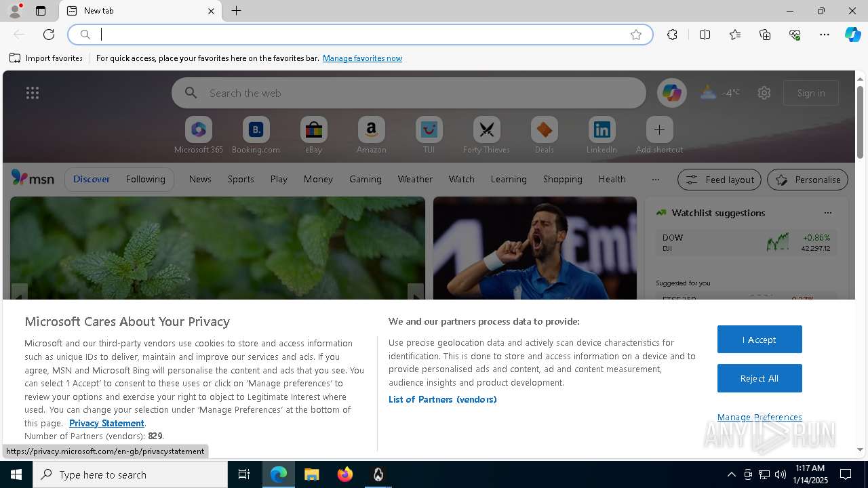
Task: Click I Accept on privacy banner
Action: [x=759, y=340]
